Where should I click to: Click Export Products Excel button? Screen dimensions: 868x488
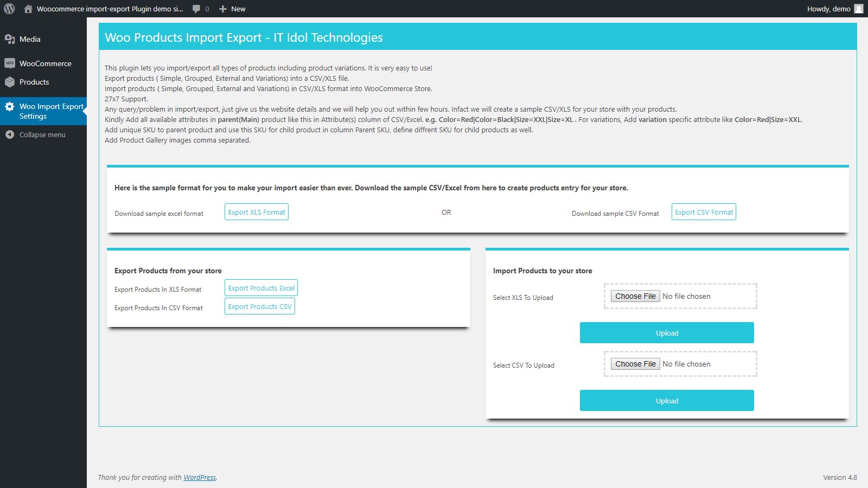(x=261, y=288)
